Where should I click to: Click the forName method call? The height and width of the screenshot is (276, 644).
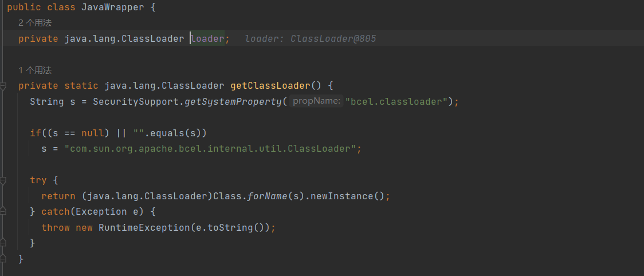click(x=267, y=196)
